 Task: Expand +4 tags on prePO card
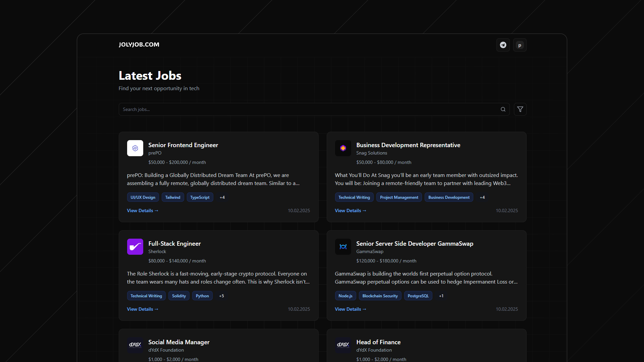click(x=222, y=197)
